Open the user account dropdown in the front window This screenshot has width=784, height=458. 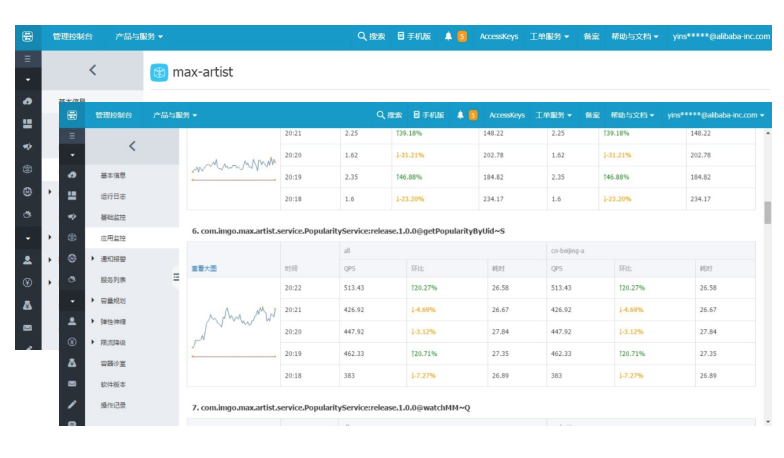(x=715, y=115)
